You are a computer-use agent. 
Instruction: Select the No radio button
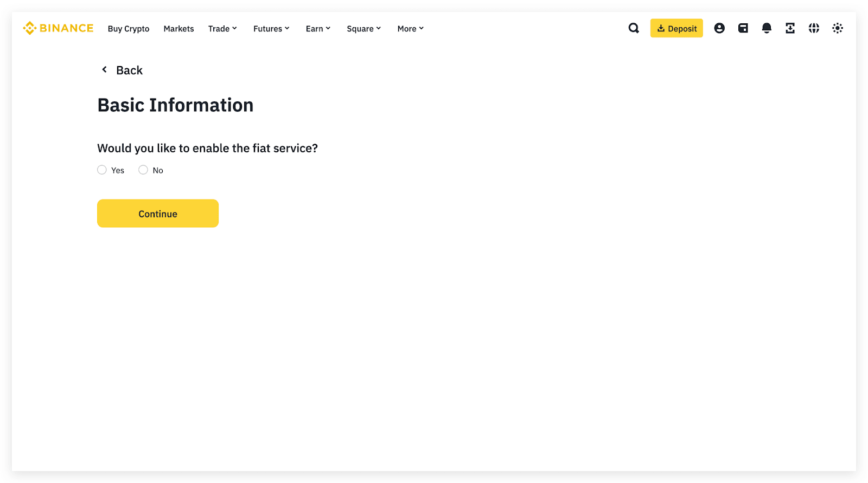point(143,170)
